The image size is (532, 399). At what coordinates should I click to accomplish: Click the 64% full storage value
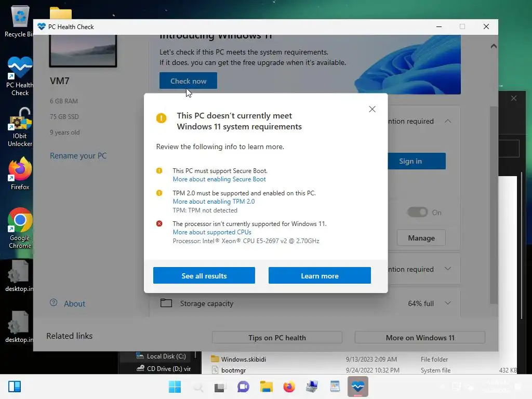click(421, 303)
